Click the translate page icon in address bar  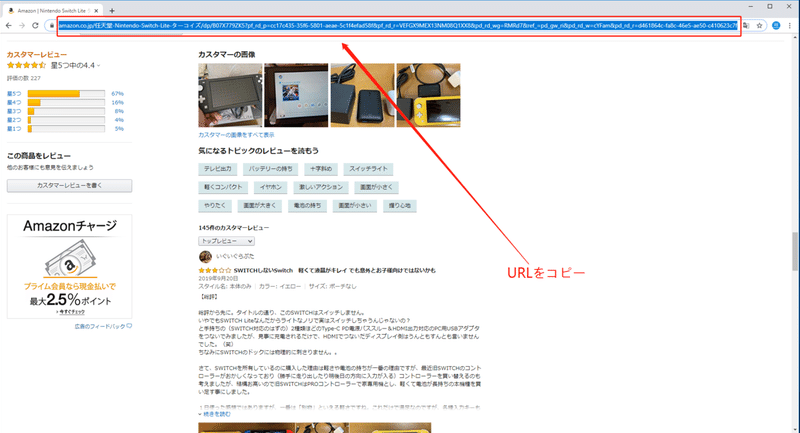[x=746, y=26]
